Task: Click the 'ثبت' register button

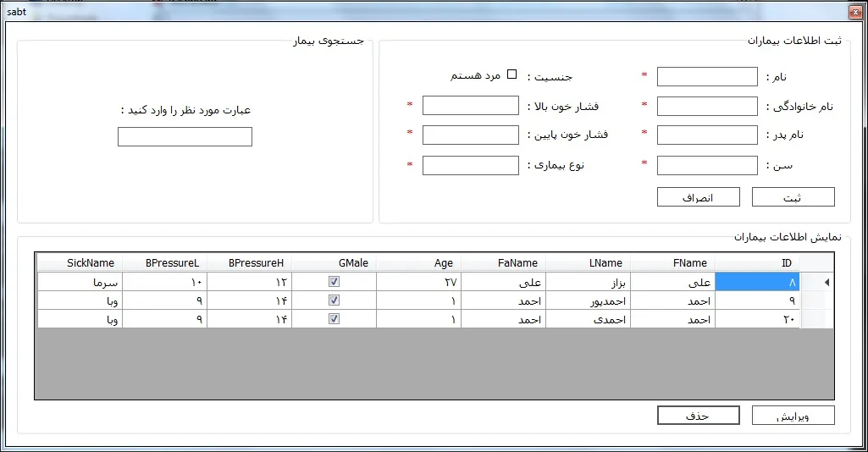Action: pos(793,197)
